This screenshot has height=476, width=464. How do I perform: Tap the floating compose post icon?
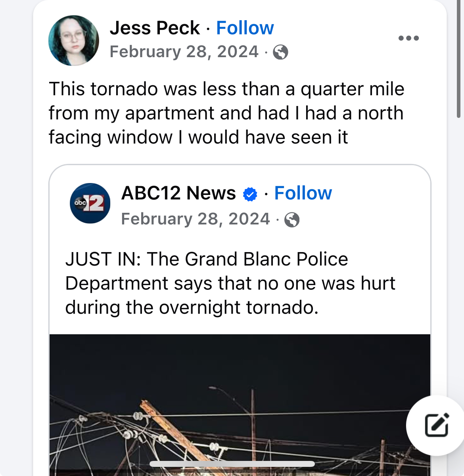tap(437, 425)
